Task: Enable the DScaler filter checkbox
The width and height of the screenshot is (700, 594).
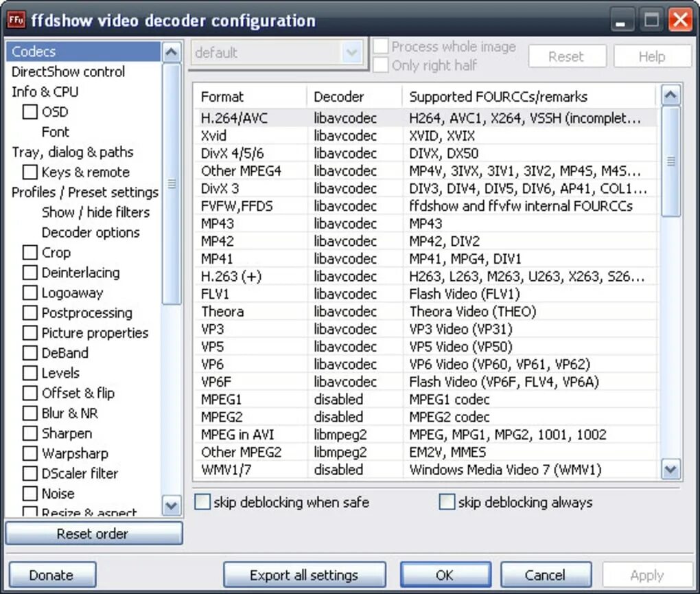Action: tap(30, 473)
